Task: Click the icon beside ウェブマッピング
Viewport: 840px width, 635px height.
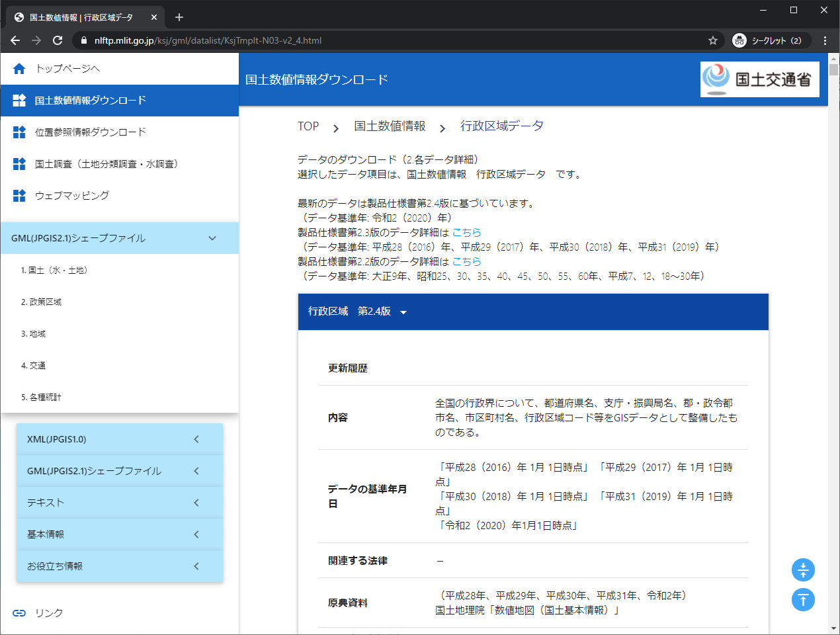Action: pyautogui.click(x=19, y=196)
